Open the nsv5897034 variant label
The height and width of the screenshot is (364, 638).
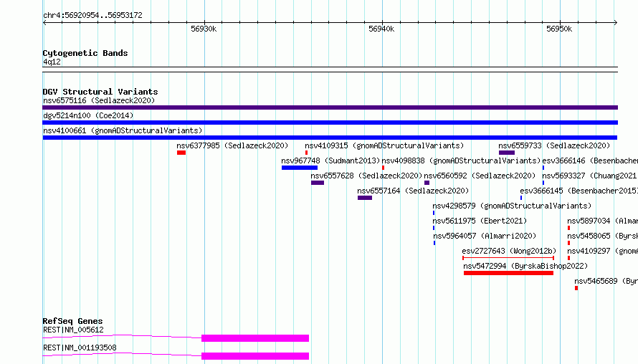[603, 221]
